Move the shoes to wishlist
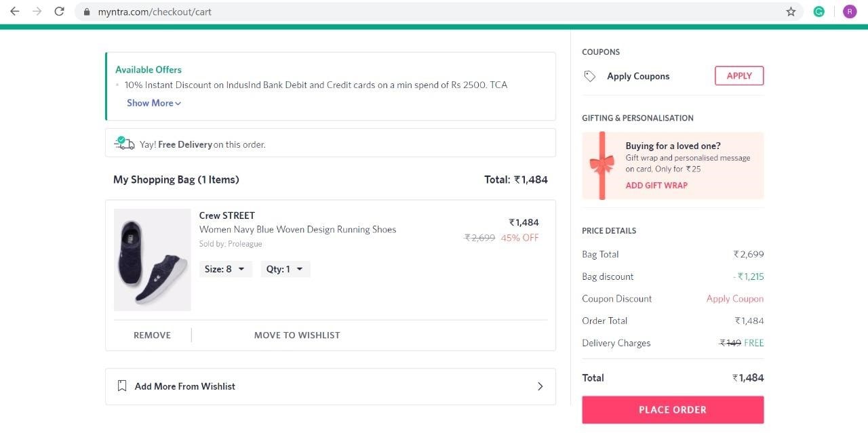This screenshot has height=433, width=868. (x=297, y=335)
